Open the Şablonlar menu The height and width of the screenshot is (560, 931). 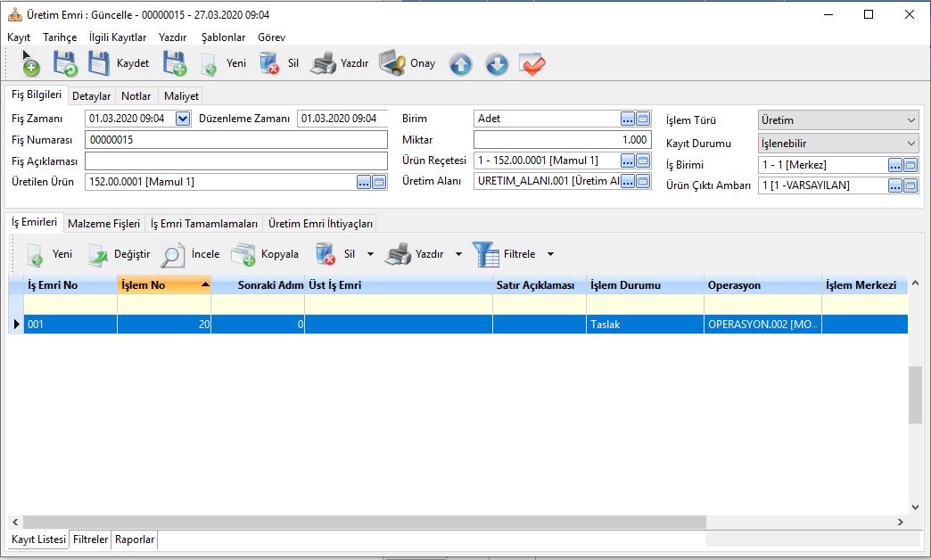[x=223, y=37]
